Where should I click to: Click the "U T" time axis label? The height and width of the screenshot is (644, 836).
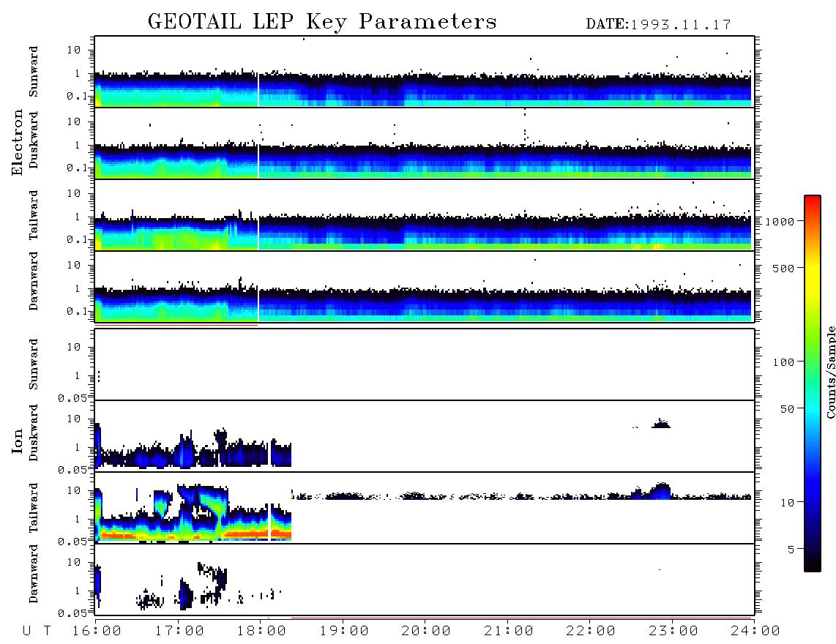[x=37, y=632]
